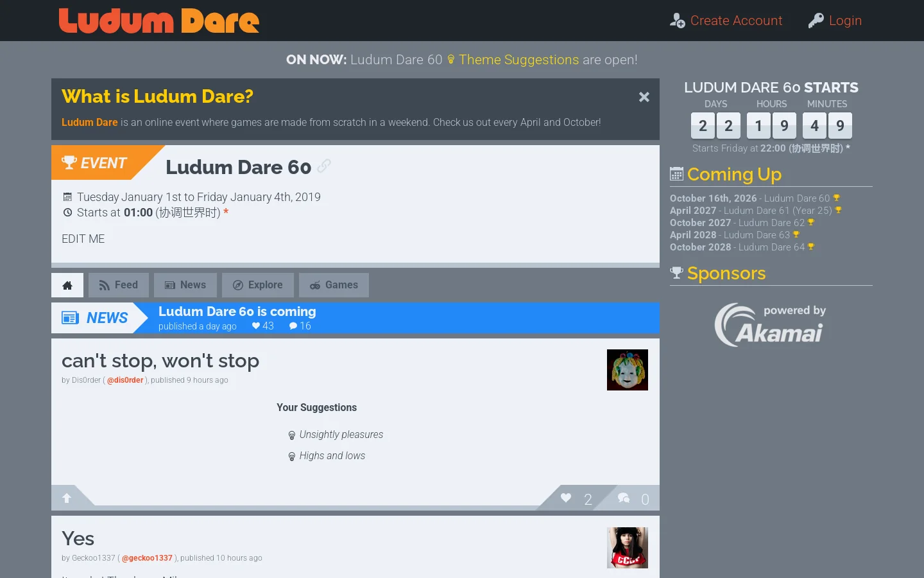Click the up arrow icon on Dis0rder's post
This screenshot has width=924, height=578.
[x=67, y=498]
